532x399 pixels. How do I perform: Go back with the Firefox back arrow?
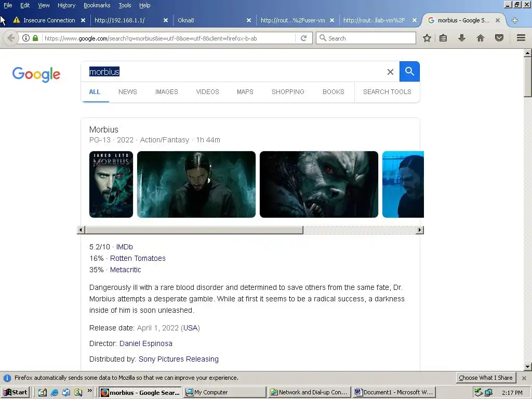11,38
